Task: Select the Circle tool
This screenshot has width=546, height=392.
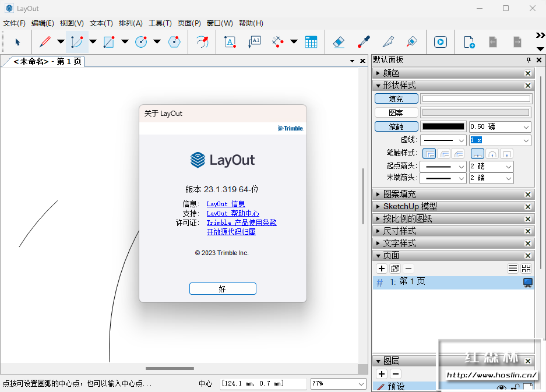Action: 141,42
